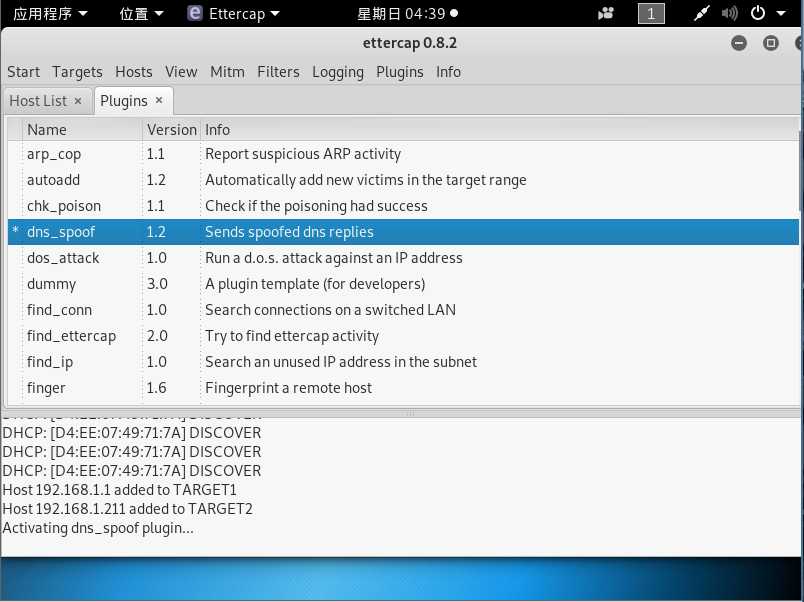
Task: Open the Hosts menu
Action: (133, 72)
